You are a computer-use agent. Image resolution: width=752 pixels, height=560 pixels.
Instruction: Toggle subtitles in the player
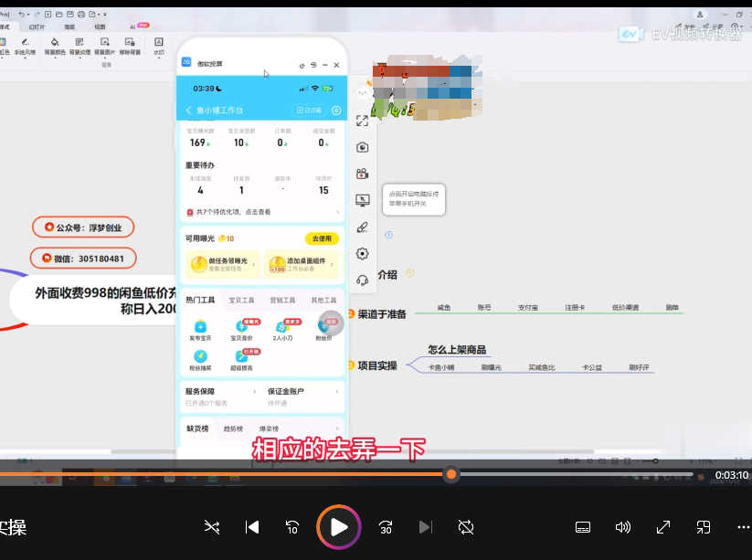583,527
